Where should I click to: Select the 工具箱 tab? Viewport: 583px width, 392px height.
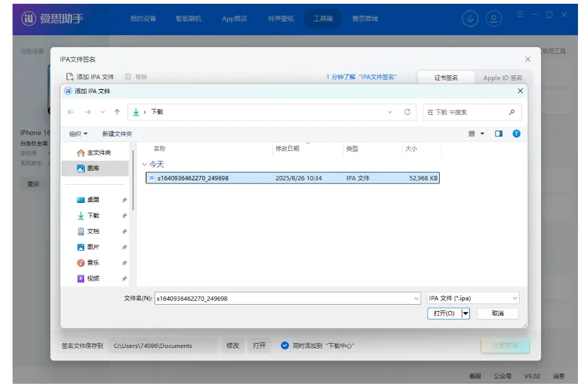pyautogui.click(x=323, y=19)
